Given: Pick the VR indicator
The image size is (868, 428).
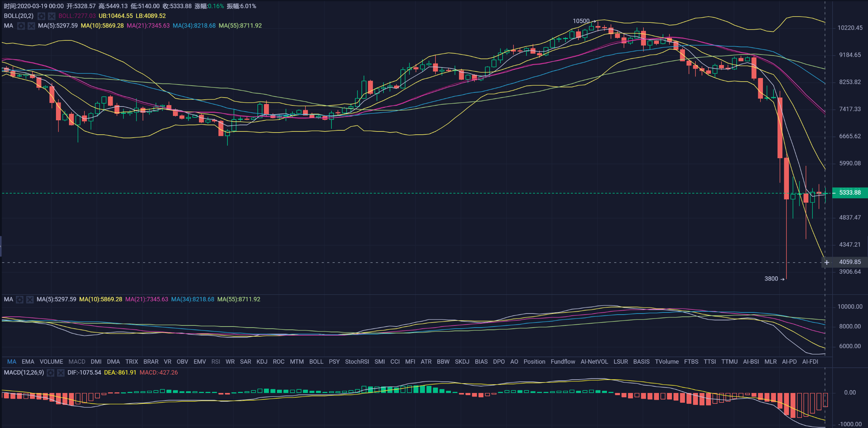Looking at the screenshot, I should pos(168,362).
